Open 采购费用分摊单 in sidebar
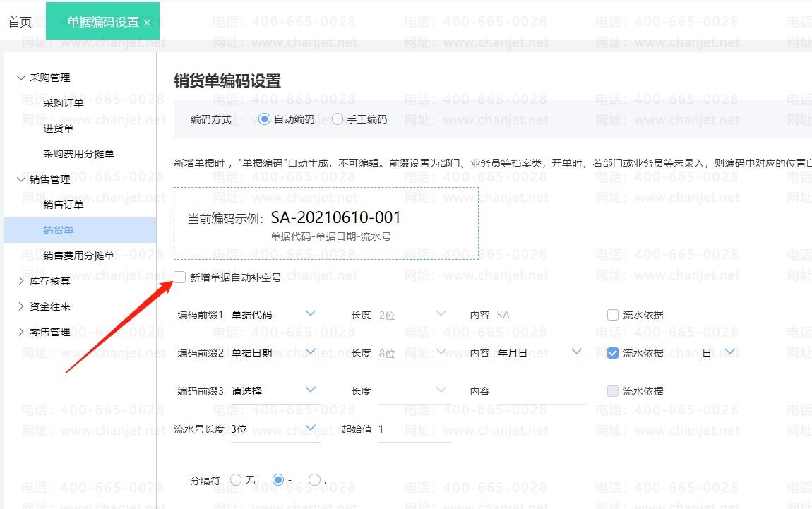Image resolution: width=812 pixels, height=509 pixels. (78, 154)
